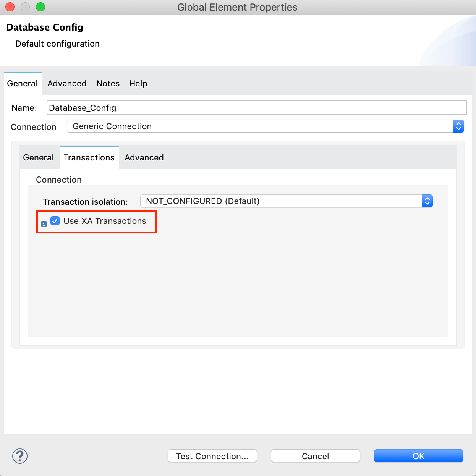The height and width of the screenshot is (476, 476).
Task: Select the Help tab
Action: pyautogui.click(x=138, y=83)
